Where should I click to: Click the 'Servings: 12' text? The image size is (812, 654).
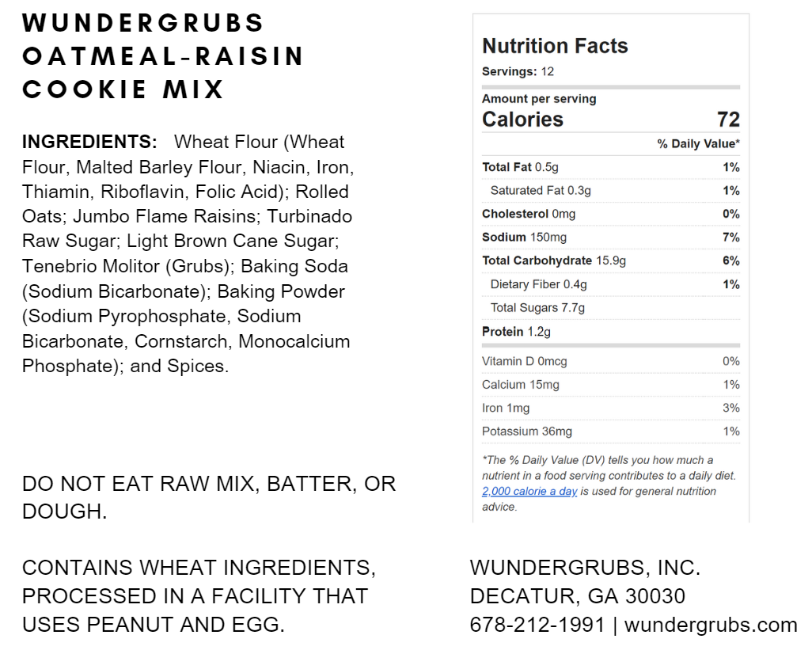pos(518,72)
